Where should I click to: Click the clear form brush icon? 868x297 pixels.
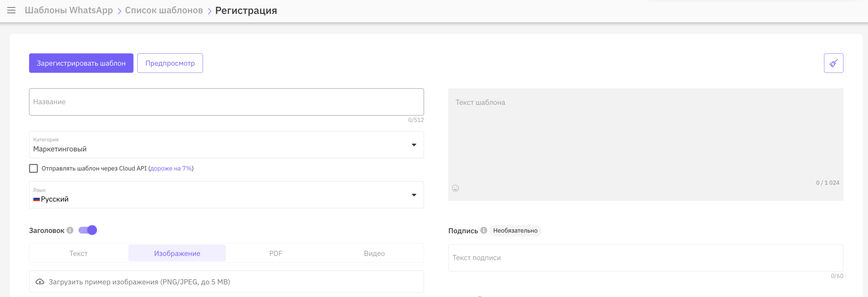pyautogui.click(x=833, y=63)
